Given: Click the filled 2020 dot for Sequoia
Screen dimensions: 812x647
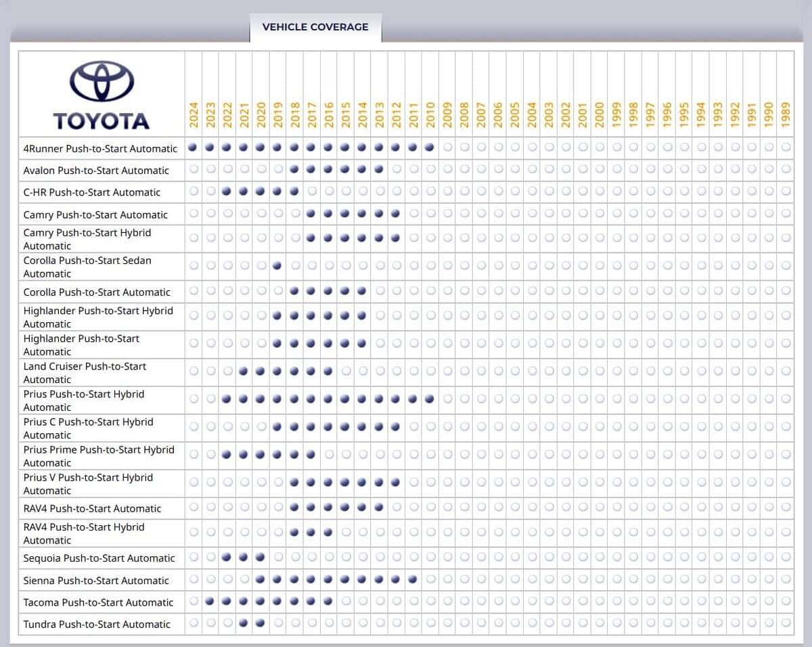Looking at the screenshot, I should [261, 557].
